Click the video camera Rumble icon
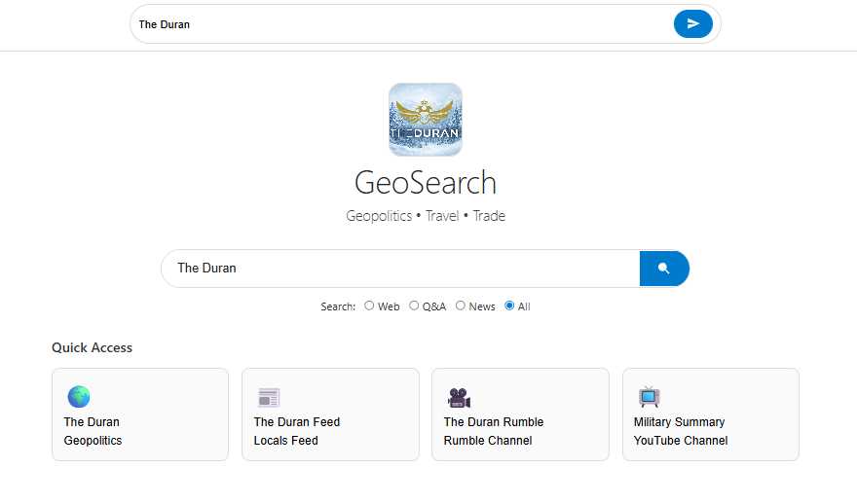Viewport: 857px width, 504px height. pyautogui.click(x=459, y=397)
